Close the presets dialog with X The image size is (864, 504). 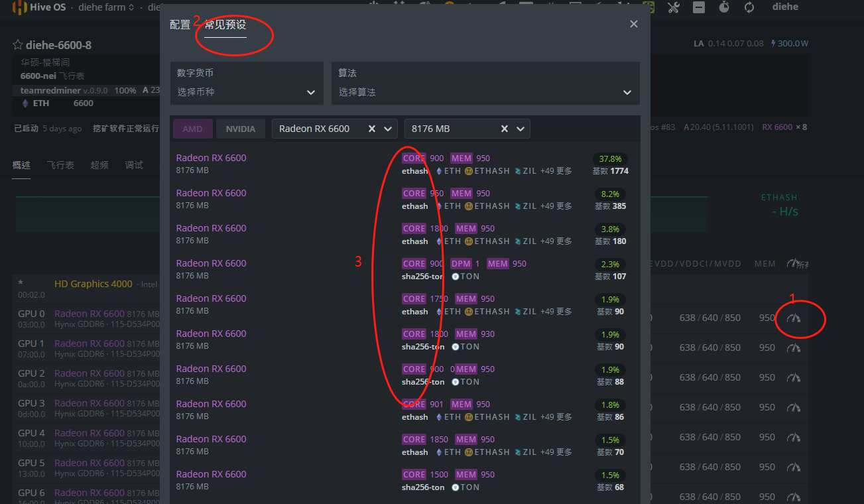click(634, 24)
